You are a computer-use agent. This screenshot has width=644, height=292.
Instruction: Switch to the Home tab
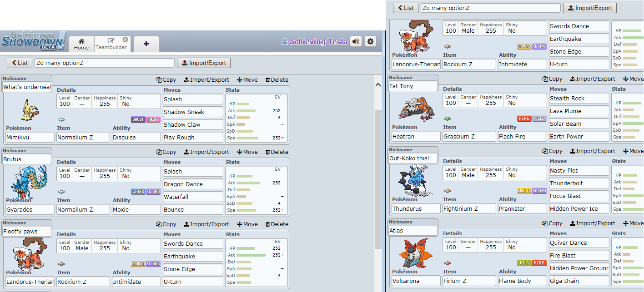pos(81,44)
